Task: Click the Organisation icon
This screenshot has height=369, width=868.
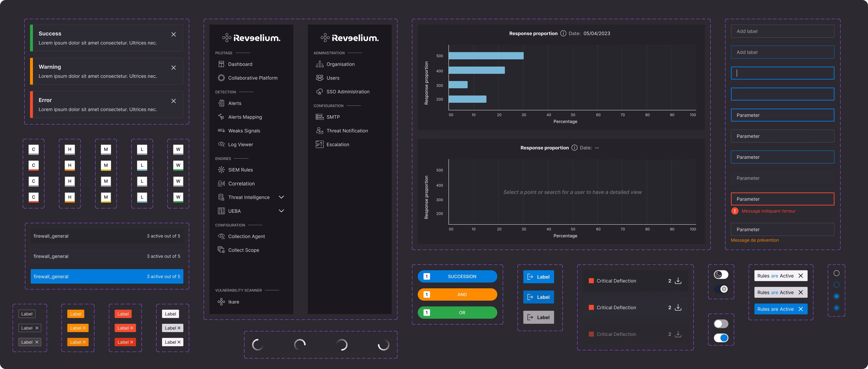Action: click(x=319, y=64)
